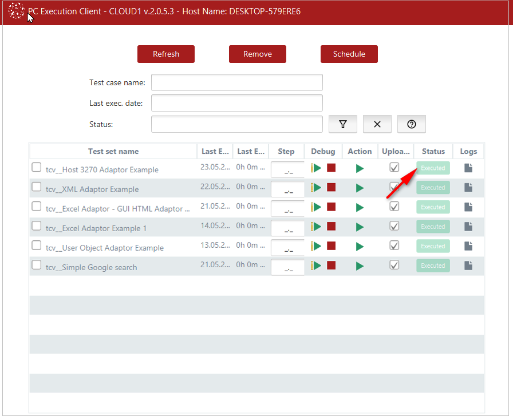Click Executed status badge for Host 3270 row
Viewport: 513px width, 420px height.
(x=433, y=168)
